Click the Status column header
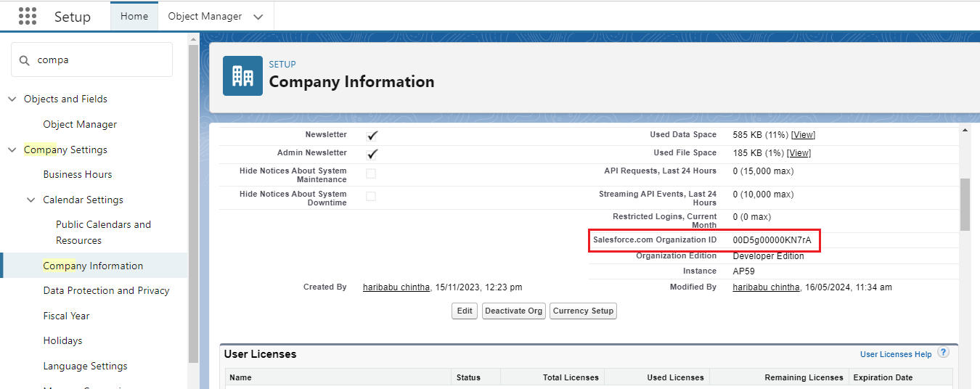The width and height of the screenshot is (980, 389). tap(476, 377)
